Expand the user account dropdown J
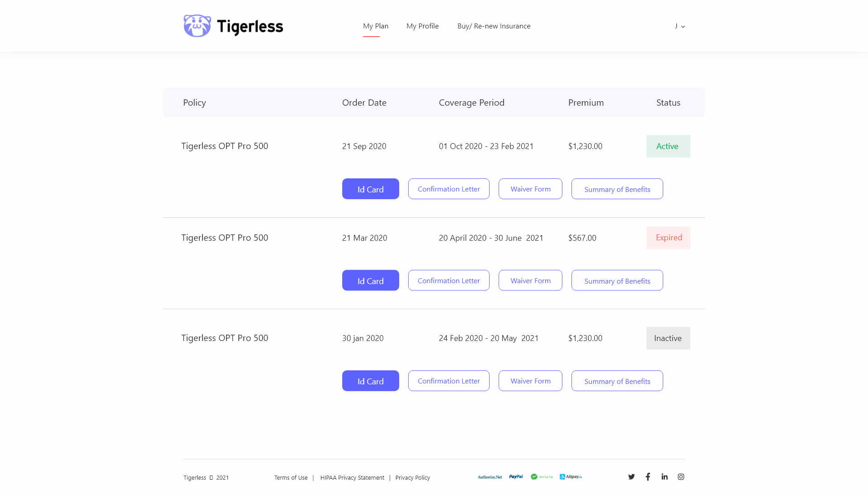The height and width of the screenshot is (495, 868). coord(679,26)
